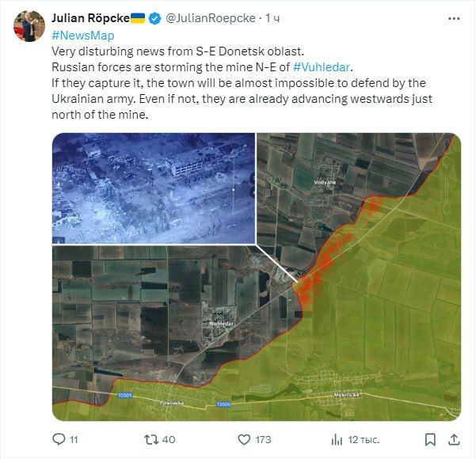Click the Vodyane label on the map
The height and width of the screenshot is (459, 476).
(x=326, y=183)
